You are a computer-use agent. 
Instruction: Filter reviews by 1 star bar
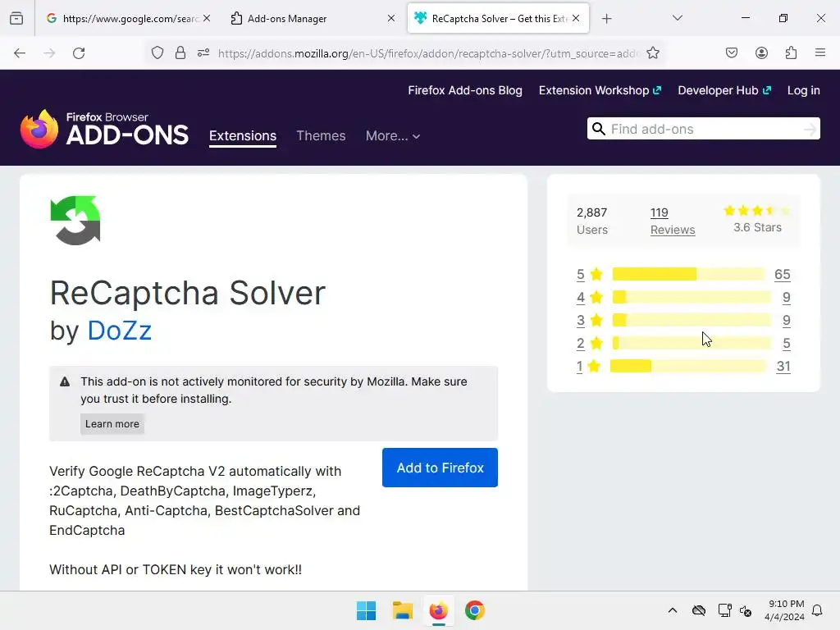(688, 367)
